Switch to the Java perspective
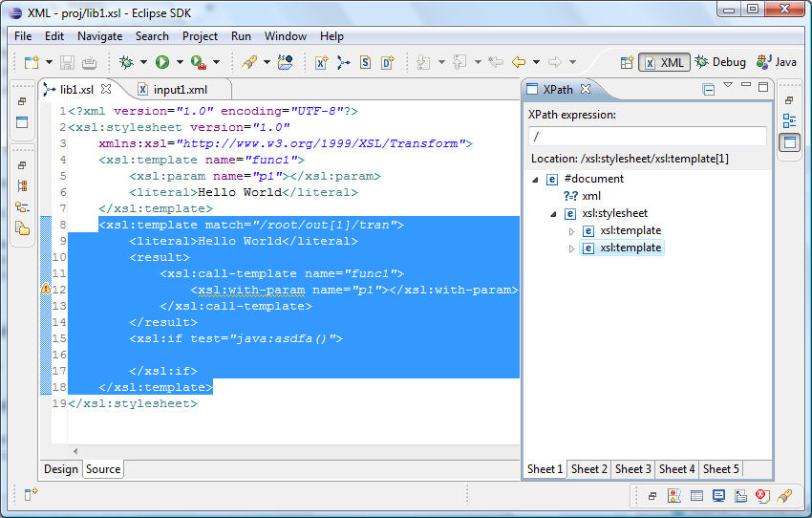 pyautogui.click(x=776, y=62)
